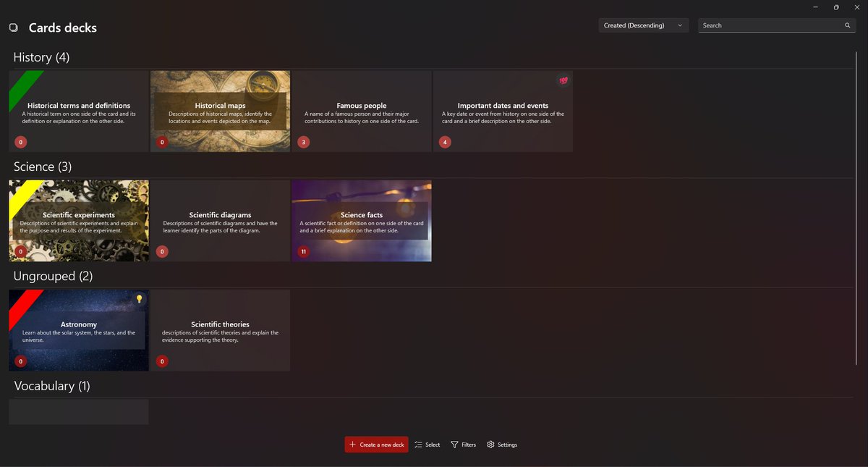The image size is (868, 467).
Task: Open the Famous people deck
Action: [362, 112]
